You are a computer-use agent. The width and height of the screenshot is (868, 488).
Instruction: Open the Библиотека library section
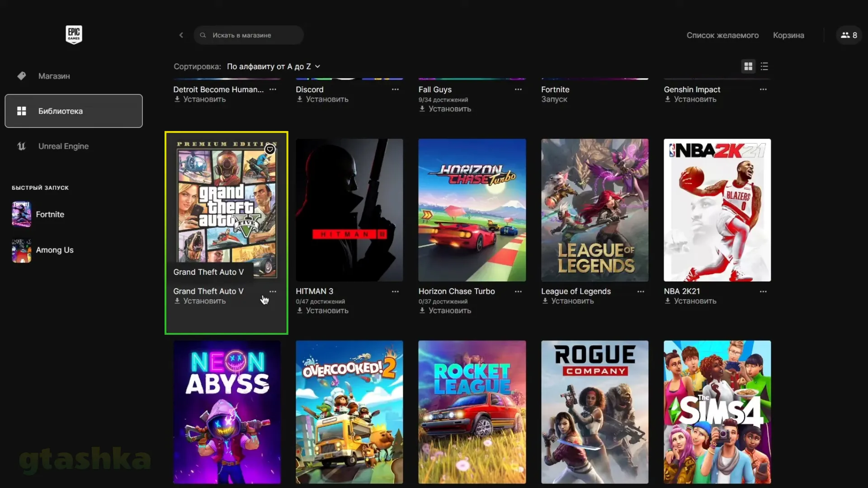coord(74,111)
